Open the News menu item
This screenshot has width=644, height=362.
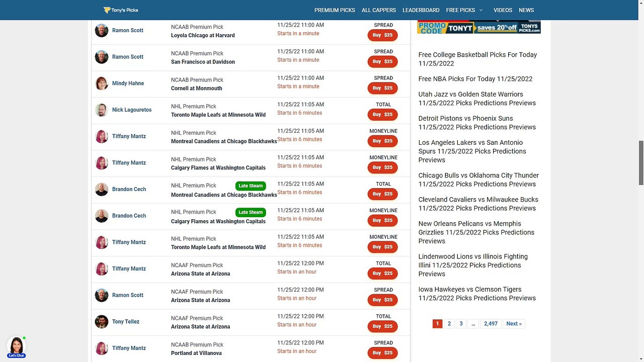pos(526,10)
